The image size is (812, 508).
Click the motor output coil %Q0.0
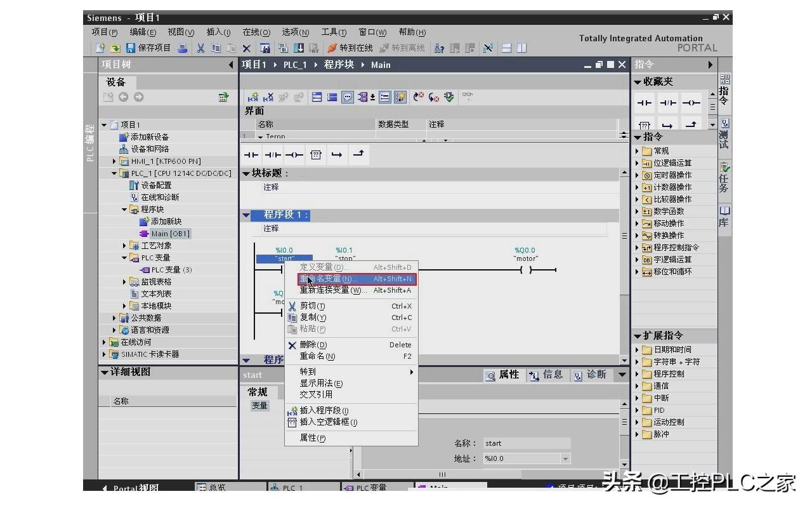(526, 270)
